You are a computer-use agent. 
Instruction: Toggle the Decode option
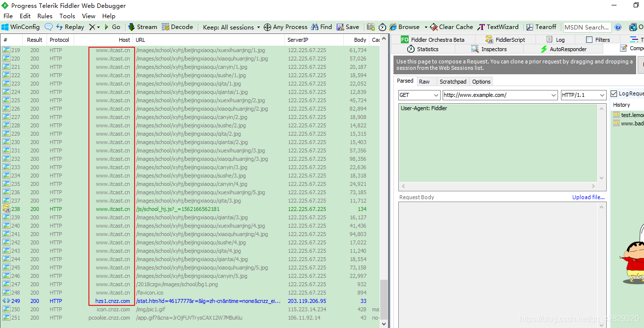177,27
